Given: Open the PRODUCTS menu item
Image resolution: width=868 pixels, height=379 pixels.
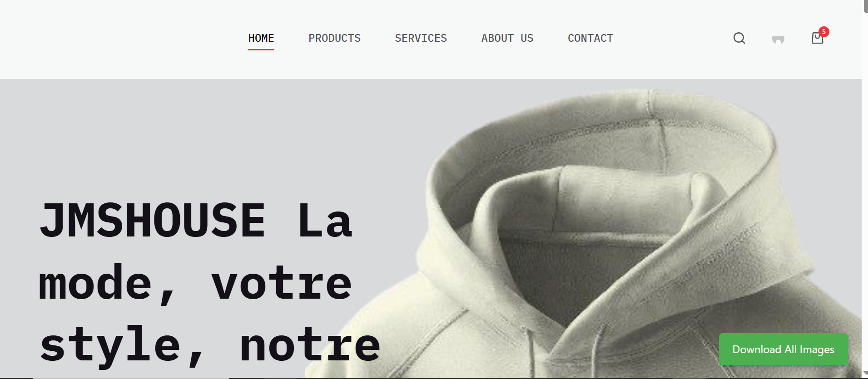Looking at the screenshot, I should coord(335,38).
